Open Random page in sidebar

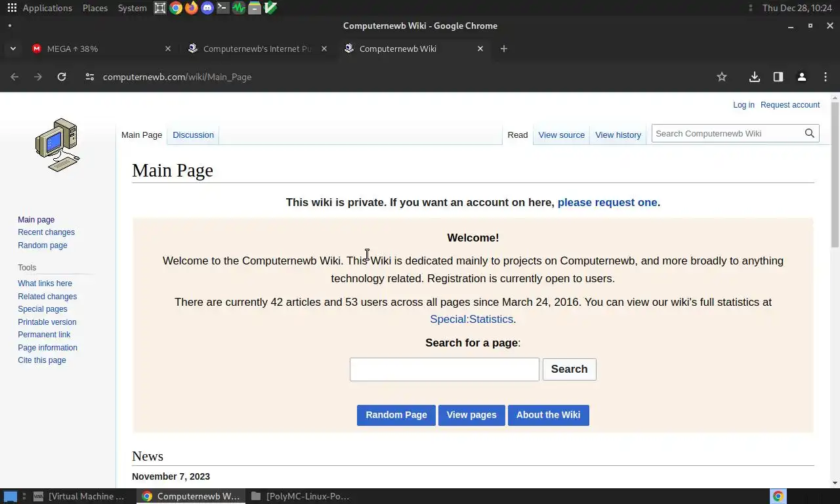click(43, 245)
